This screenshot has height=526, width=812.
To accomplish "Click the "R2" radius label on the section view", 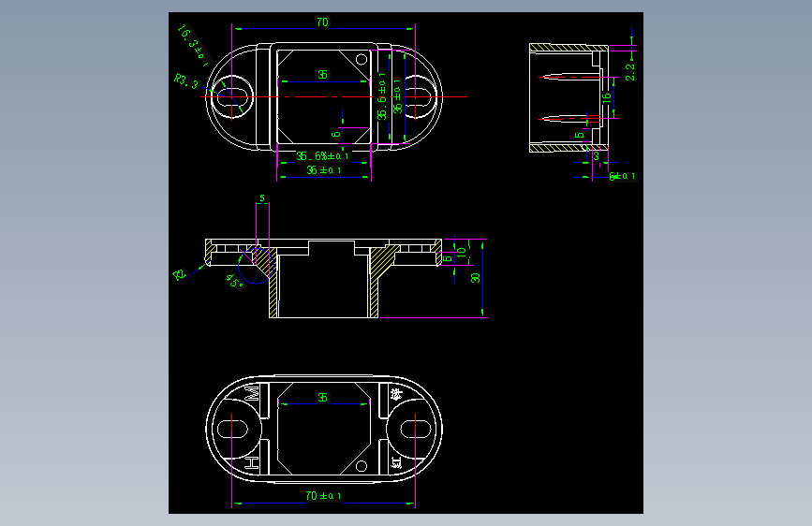I will [180, 274].
